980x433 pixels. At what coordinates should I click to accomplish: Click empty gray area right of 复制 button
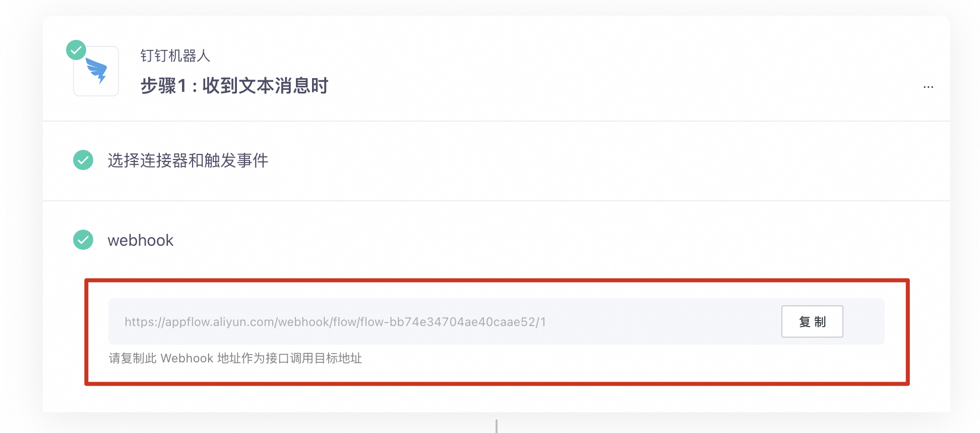pyautogui.click(x=864, y=321)
